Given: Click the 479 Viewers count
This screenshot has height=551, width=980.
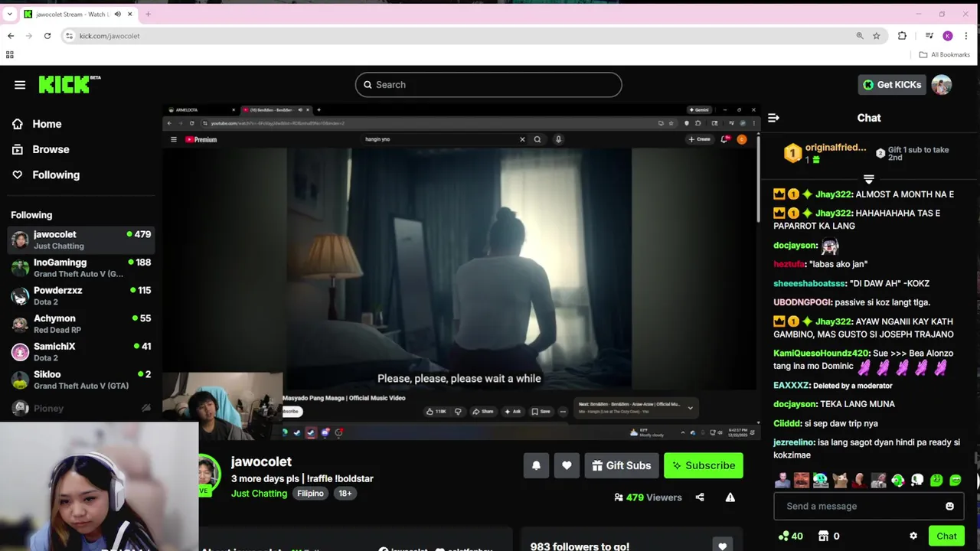Looking at the screenshot, I should point(648,497).
